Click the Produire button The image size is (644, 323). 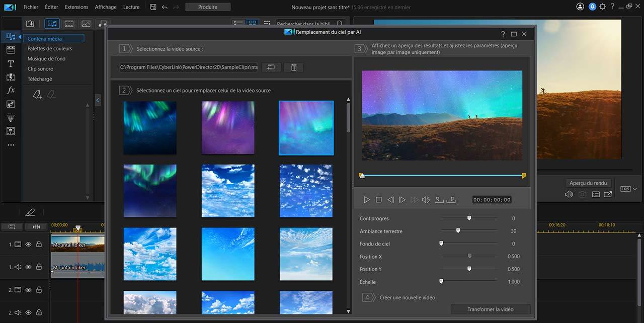click(x=208, y=7)
